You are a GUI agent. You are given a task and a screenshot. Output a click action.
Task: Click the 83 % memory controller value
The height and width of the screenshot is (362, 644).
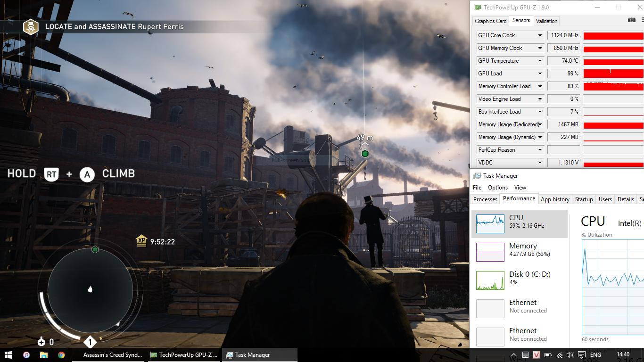pyautogui.click(x=563, y=86)
